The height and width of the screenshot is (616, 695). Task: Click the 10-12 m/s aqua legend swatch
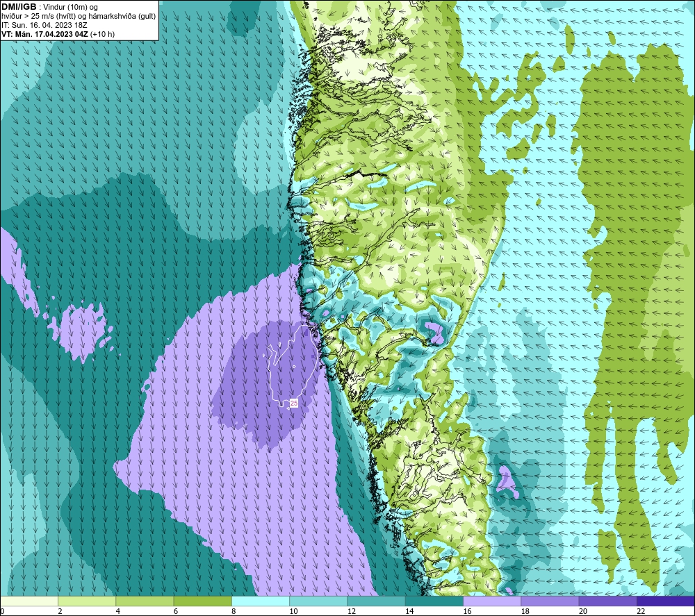click(x=318, y=601)
